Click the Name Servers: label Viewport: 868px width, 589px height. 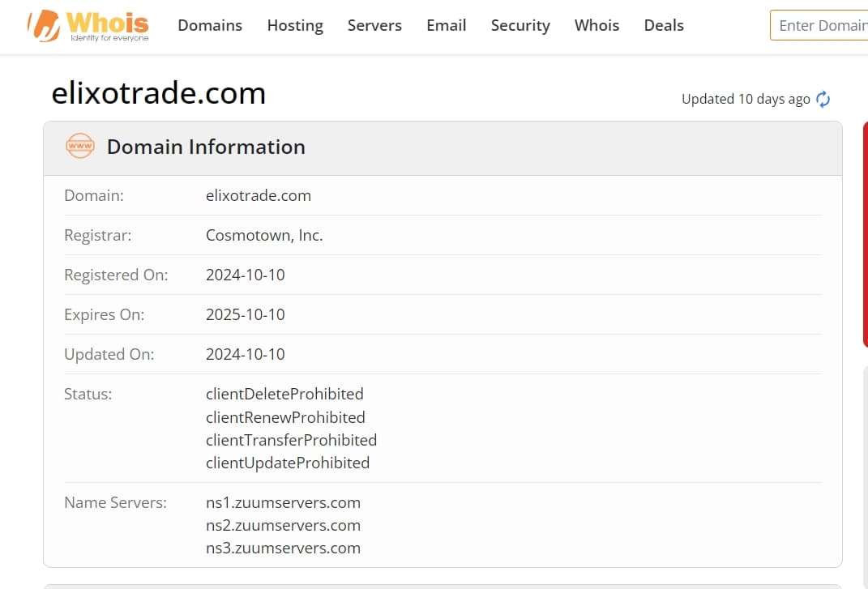click(x=115, y=502)
